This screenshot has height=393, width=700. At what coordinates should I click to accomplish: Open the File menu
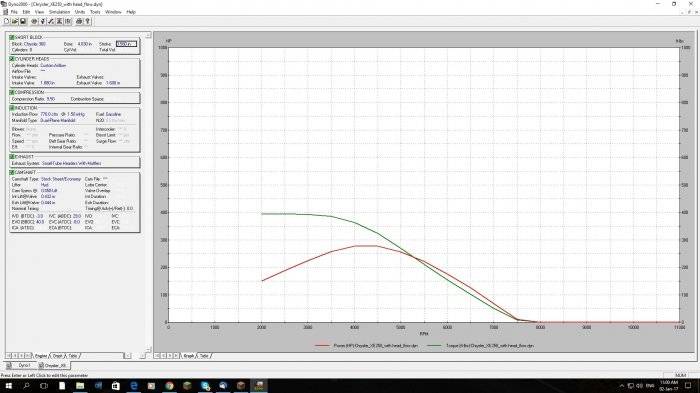coord(14,12)
